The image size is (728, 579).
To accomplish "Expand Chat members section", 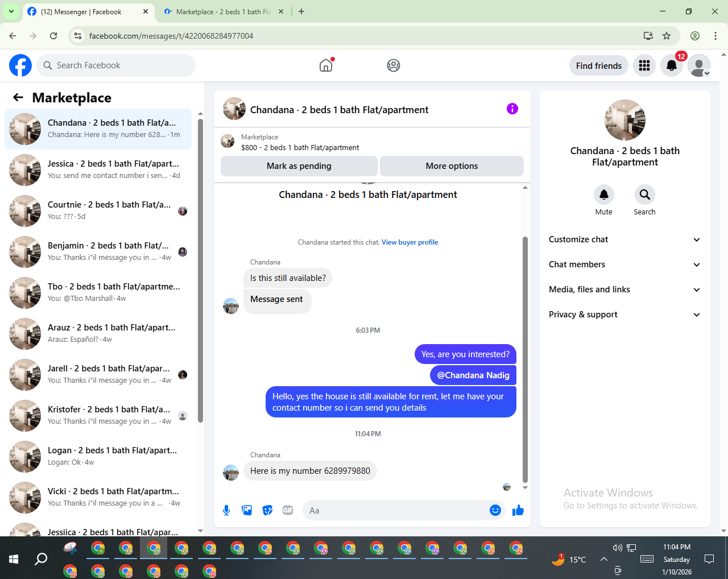I will tap(624, 264).
